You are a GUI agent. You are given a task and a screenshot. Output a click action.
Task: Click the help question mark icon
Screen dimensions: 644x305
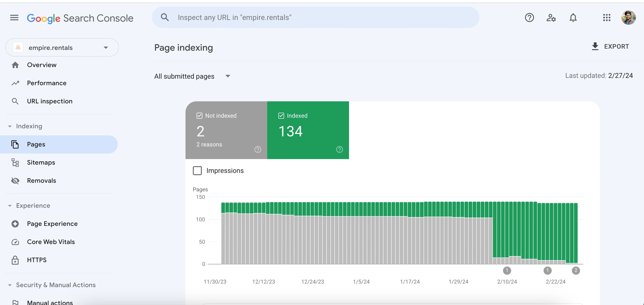point(529,18)
